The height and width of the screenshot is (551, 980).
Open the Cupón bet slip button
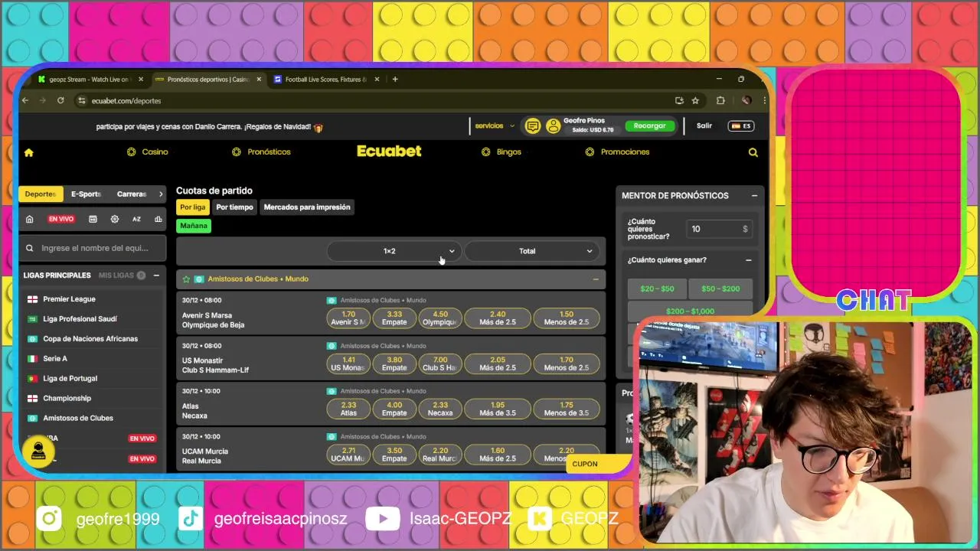pyautogui.click(x=601, y=464)
